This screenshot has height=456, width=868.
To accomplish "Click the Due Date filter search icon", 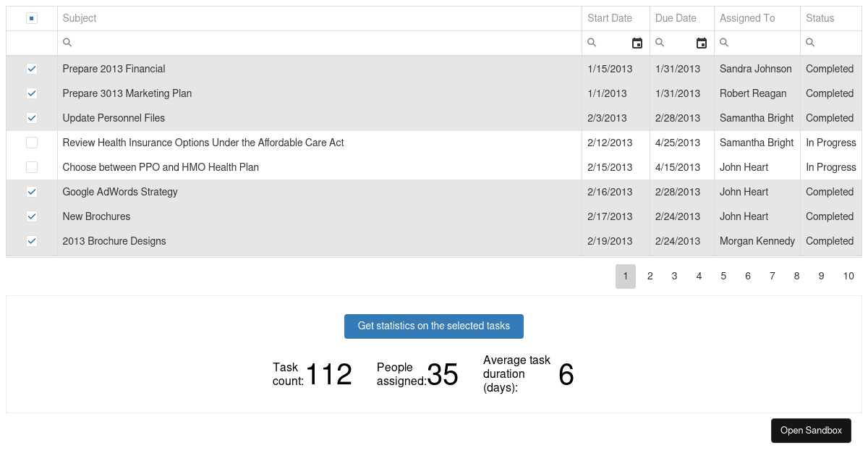I will [x=660, y=43].
